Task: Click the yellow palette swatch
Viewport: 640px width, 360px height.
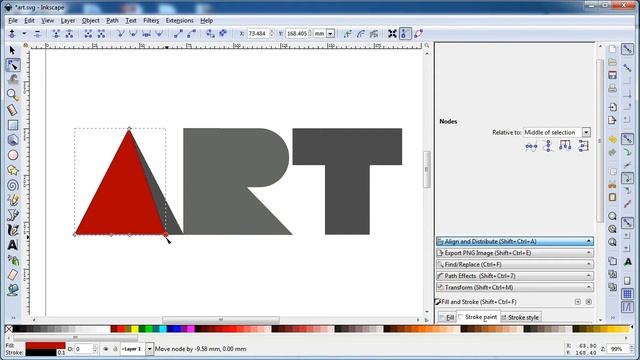Action: (x=135, y=329)
